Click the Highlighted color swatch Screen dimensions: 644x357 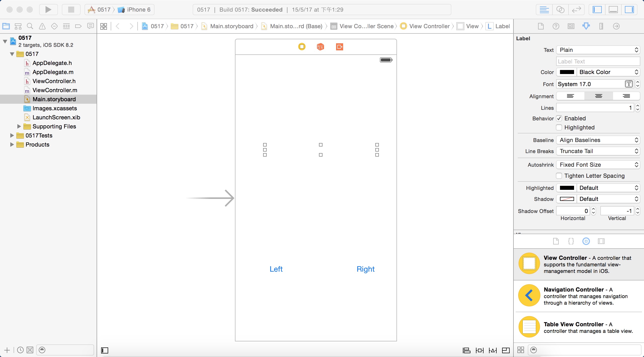(x=567, y=188)
